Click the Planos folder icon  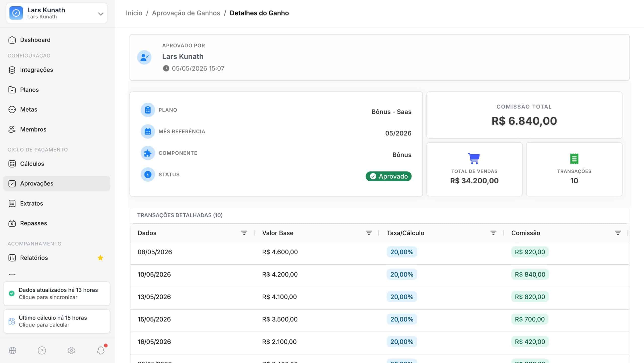coord(12,90)
